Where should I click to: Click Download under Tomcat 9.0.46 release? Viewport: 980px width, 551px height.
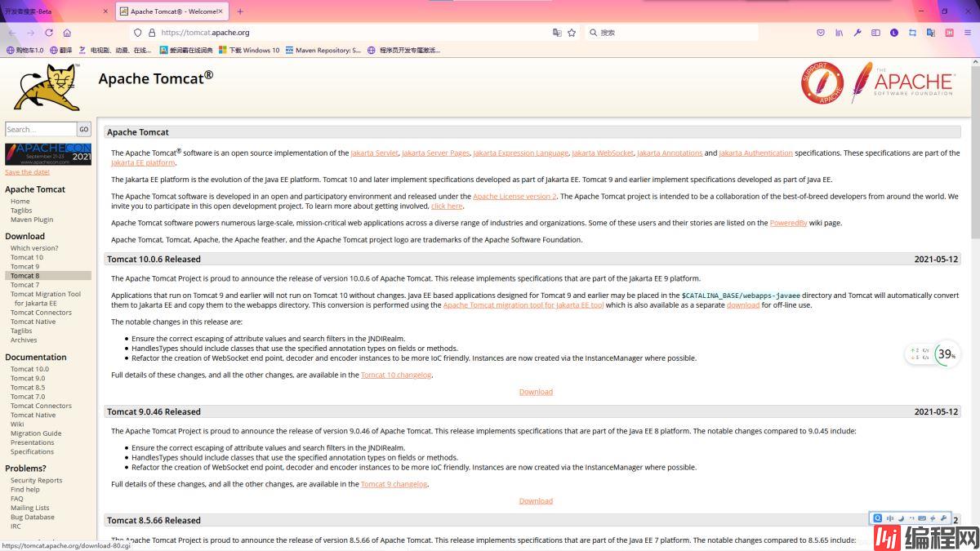(536, 501)
